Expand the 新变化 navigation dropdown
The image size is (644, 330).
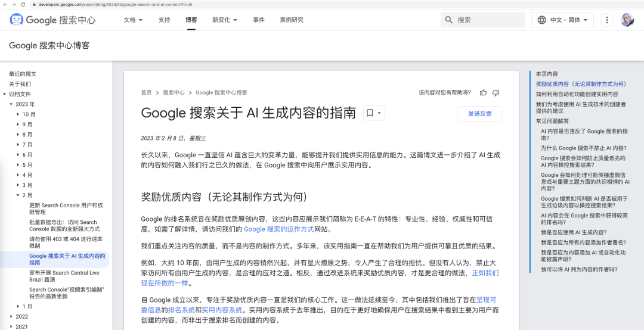225,20
